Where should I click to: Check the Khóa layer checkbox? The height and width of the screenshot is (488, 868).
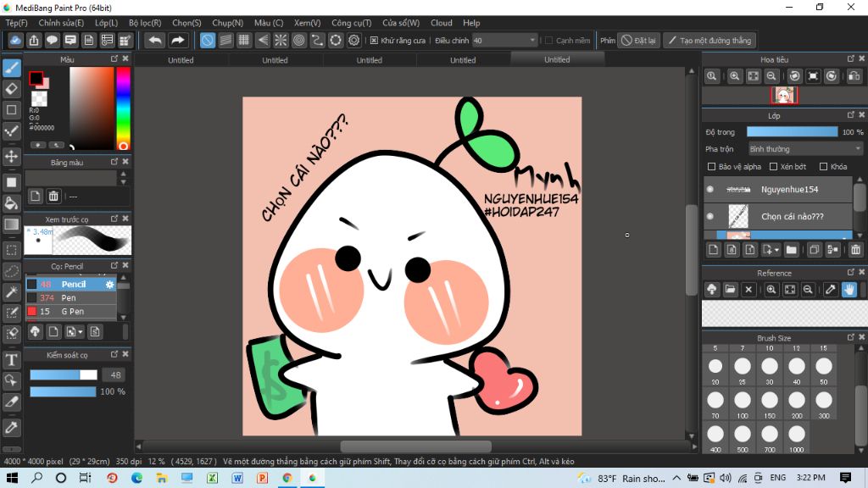pos(823,167)
